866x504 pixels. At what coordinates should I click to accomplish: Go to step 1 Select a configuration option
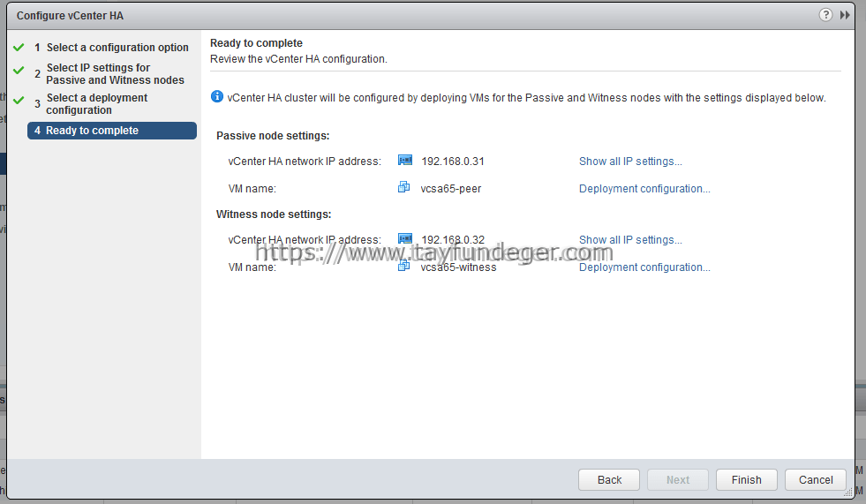[111, 48]
